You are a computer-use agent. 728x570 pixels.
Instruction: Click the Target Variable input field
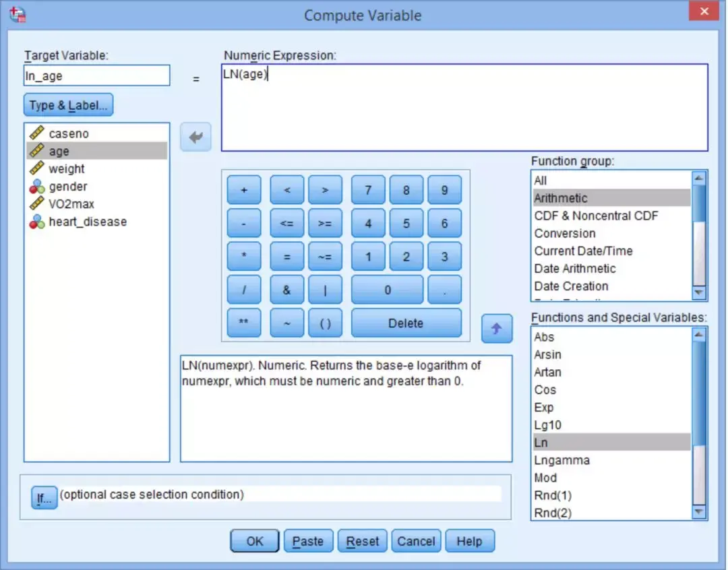pyautogui.click(x=96, y=75)
